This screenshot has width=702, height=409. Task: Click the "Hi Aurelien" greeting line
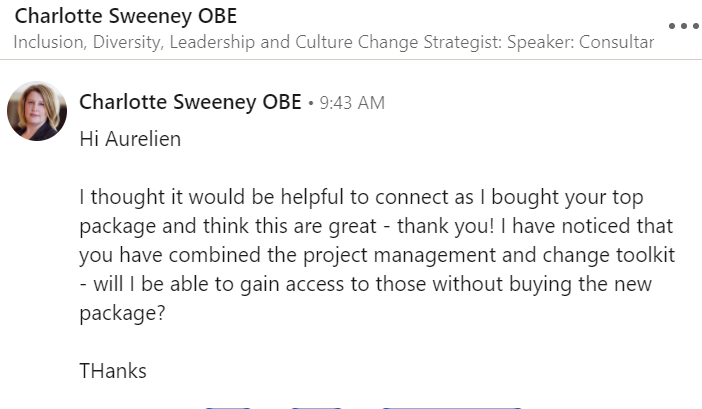pos(130,138)
